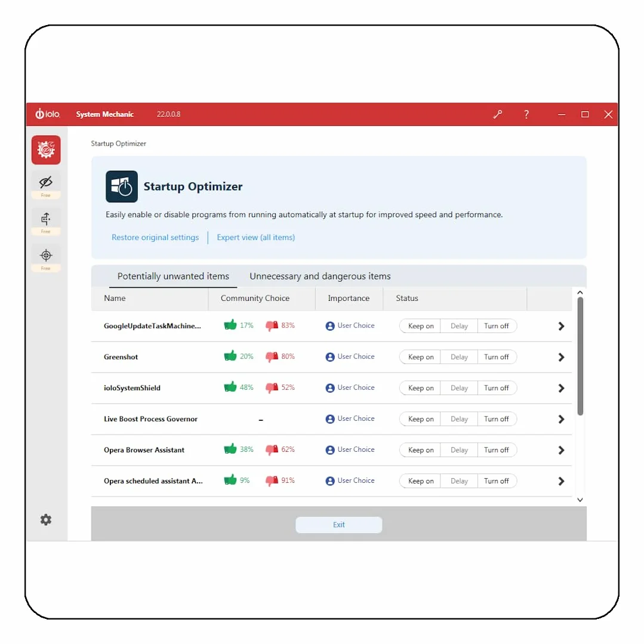Screen dimensions: 644x644
Task: Click the list's vertical scrollbar thumb
Action: point(580,356)
